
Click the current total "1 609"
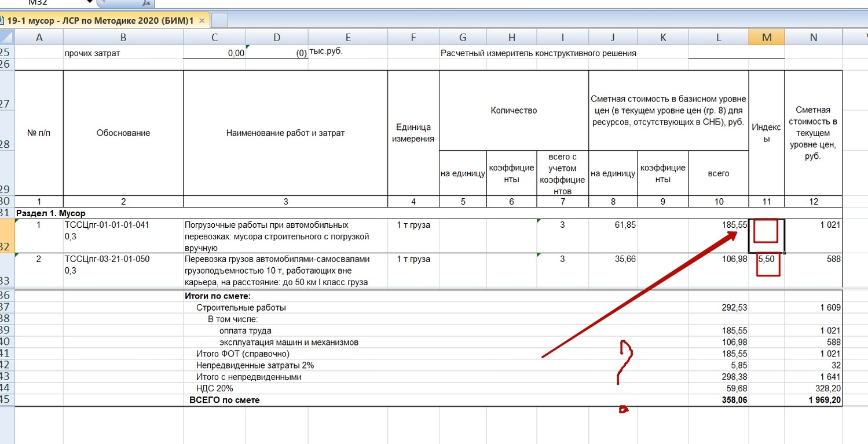(x=830, y=308)
